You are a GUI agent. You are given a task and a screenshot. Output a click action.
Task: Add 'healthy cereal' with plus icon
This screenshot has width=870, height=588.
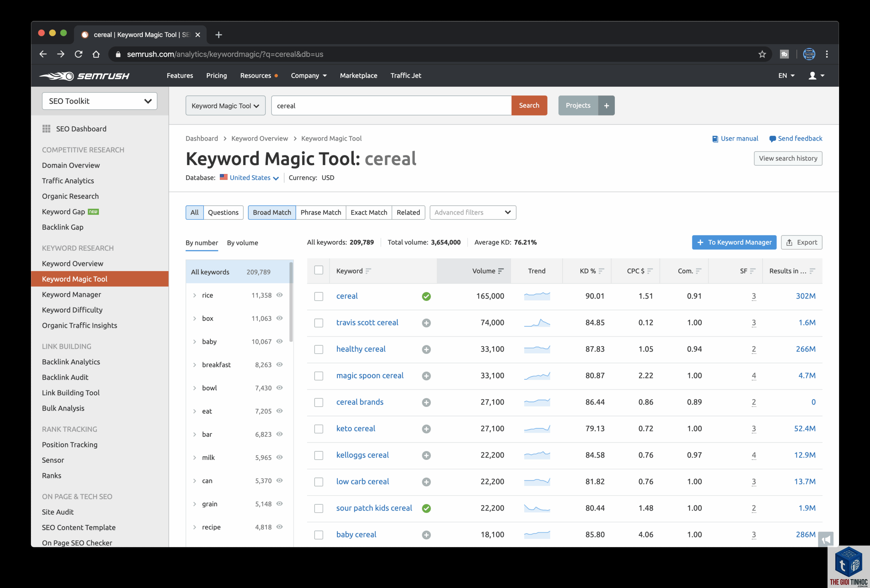click(426, 349)
